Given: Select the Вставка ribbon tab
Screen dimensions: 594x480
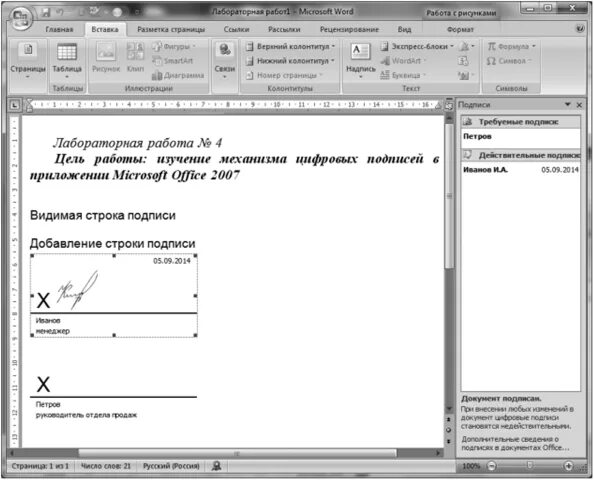Looking at the screenshot, I should point(105,30).
